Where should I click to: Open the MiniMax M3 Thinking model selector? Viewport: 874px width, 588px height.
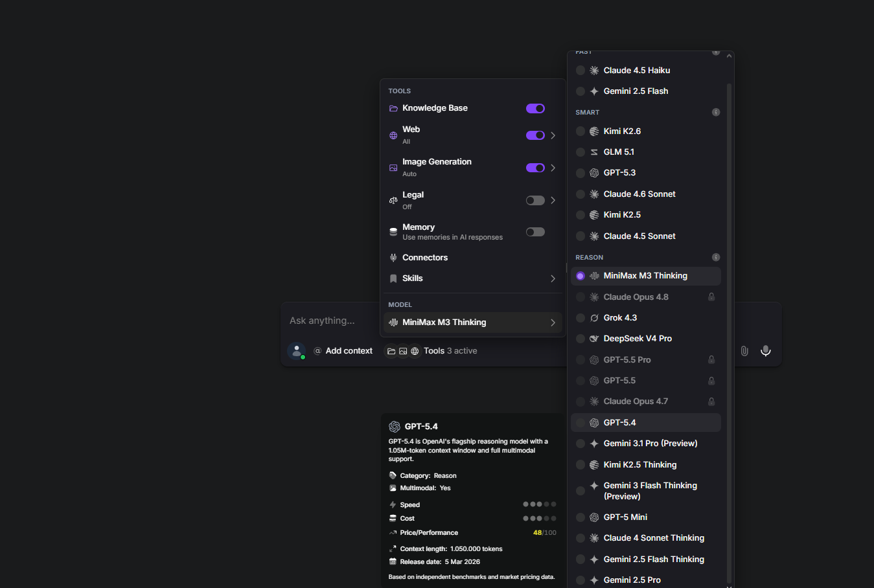[x=473, y=322]
